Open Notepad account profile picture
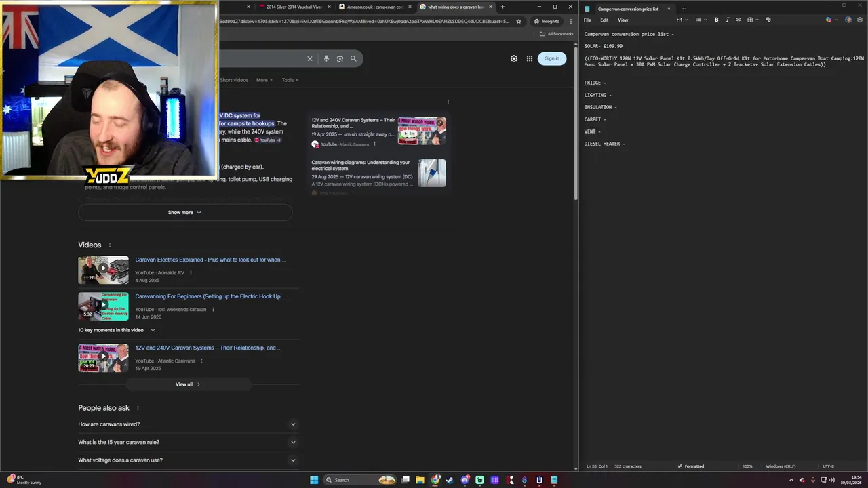The width and height of the screenshot is (868, 488). pos(848,20)
